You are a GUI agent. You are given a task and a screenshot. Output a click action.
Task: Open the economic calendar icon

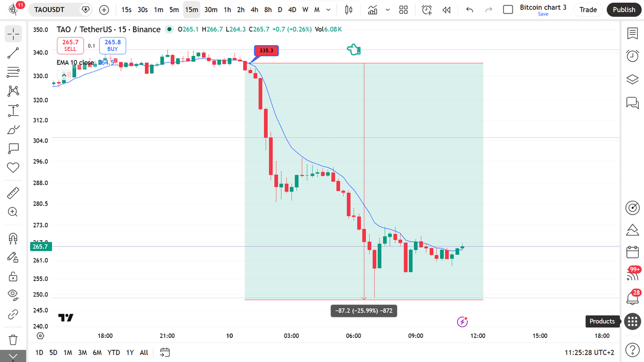[633, 252]
